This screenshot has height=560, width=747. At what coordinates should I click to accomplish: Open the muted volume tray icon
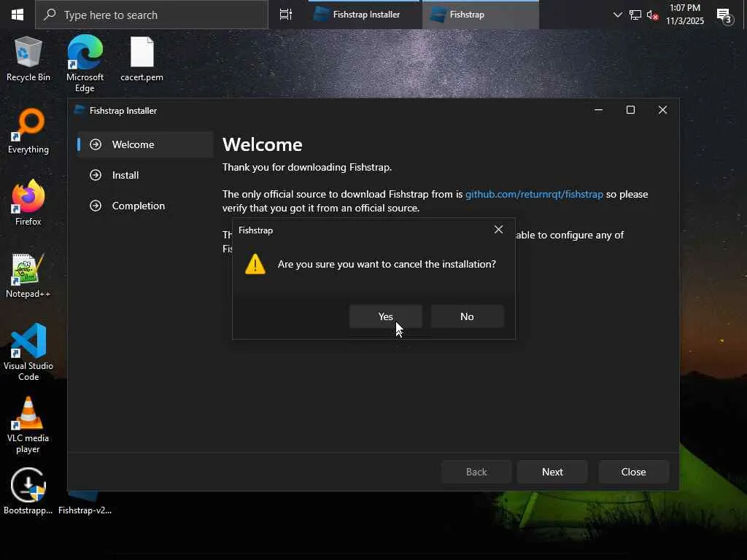click(653, 15)
